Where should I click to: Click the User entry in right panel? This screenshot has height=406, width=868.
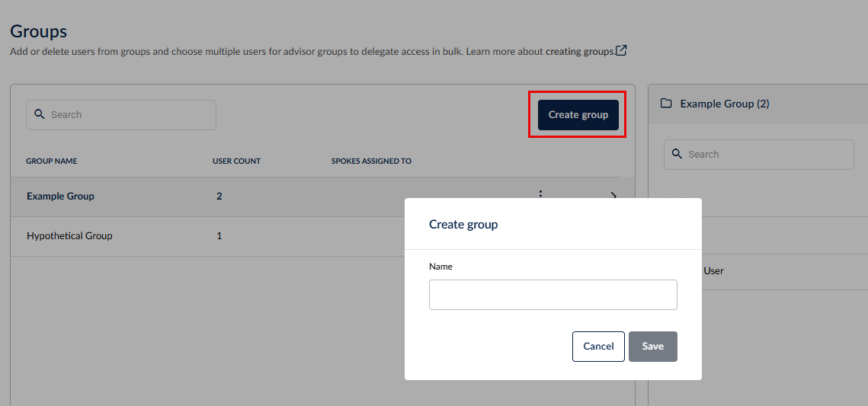[714, 271]
